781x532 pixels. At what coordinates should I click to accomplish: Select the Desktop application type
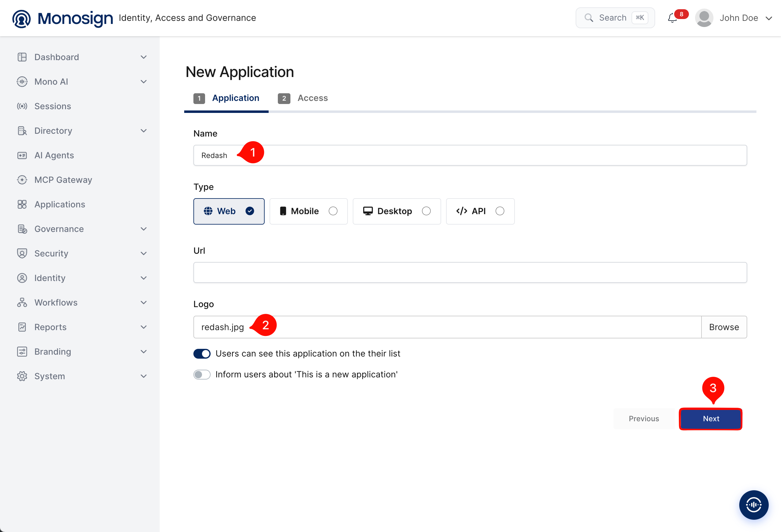pos(397,211)
